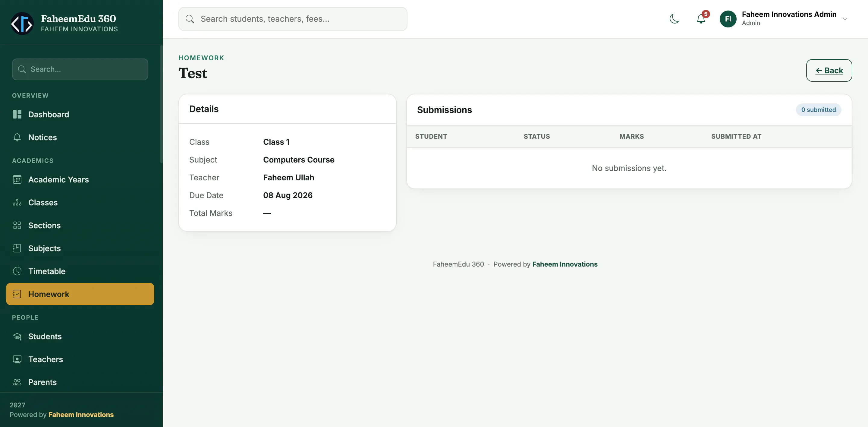Screen dimensions: 868x427
Task: Go to Notices in sidebar
Action: tap(80, 137)
